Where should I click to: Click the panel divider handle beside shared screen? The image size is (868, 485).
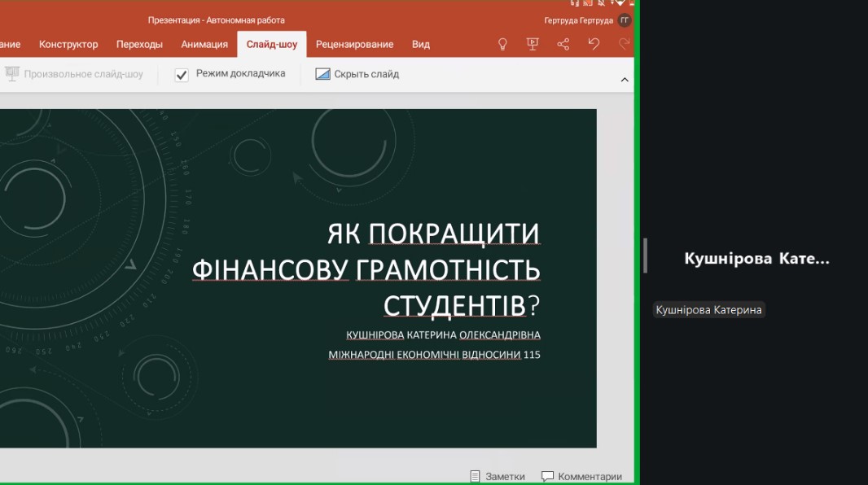(x=645, y=256)
